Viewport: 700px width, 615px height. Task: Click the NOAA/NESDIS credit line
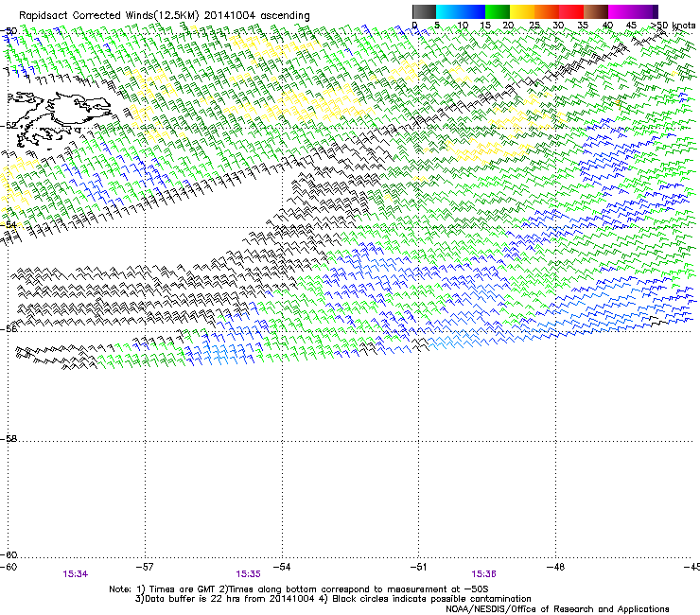[x=557, y=609]
